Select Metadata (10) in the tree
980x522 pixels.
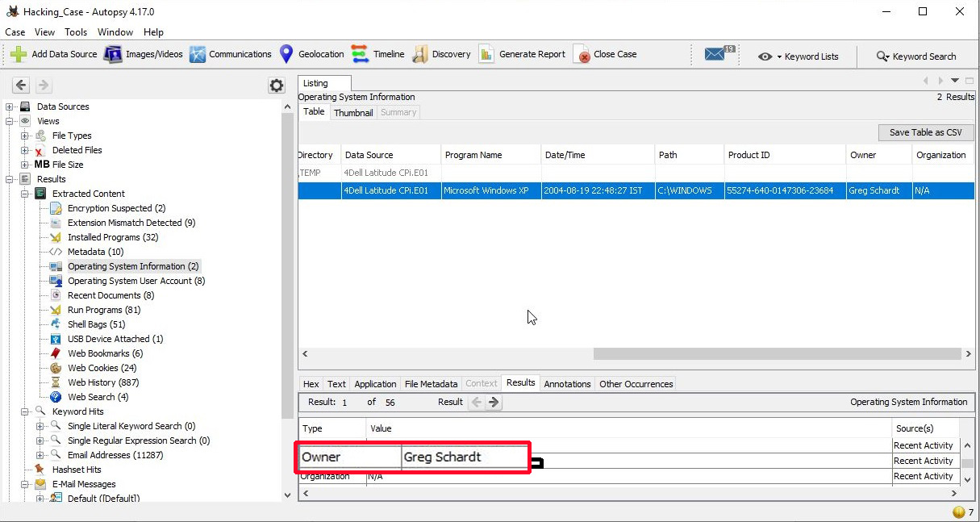[x=97, y=252]
